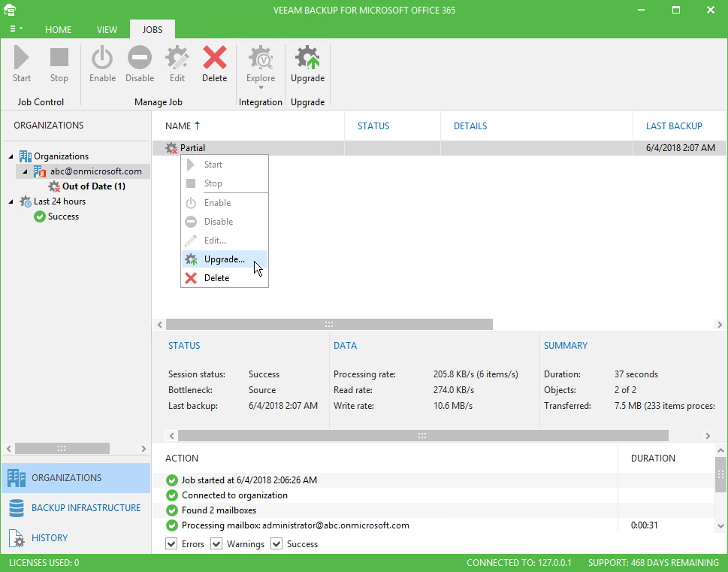The height and width of the screenshot is (572, 728).
Task: Open the Explore dropdown arrow
Action: click(x=261, y=88)
